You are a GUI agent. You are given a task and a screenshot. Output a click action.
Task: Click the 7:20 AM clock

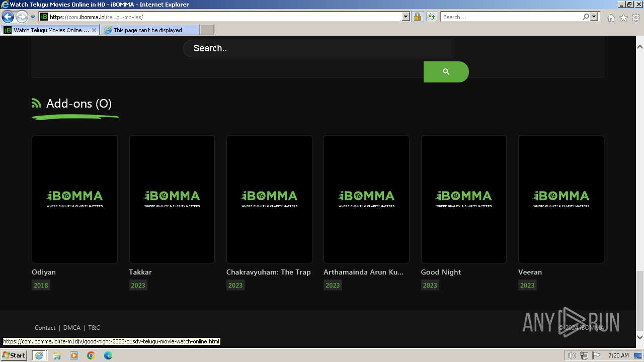618,355
